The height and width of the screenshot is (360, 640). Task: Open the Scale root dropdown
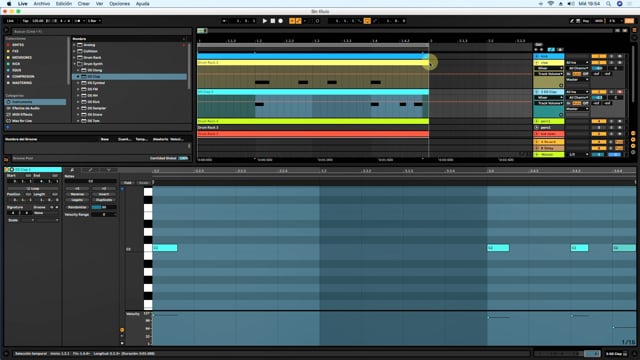27,220
